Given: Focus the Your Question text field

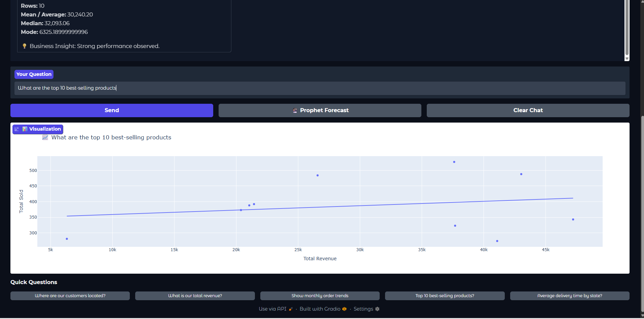Looking at the screenshot, I should pos(319,88).
